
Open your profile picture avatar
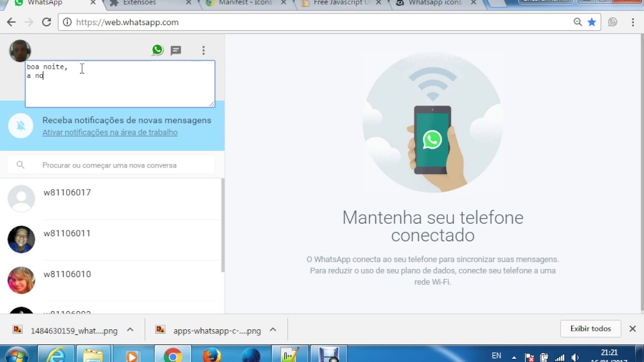click(x=20, y=50)
